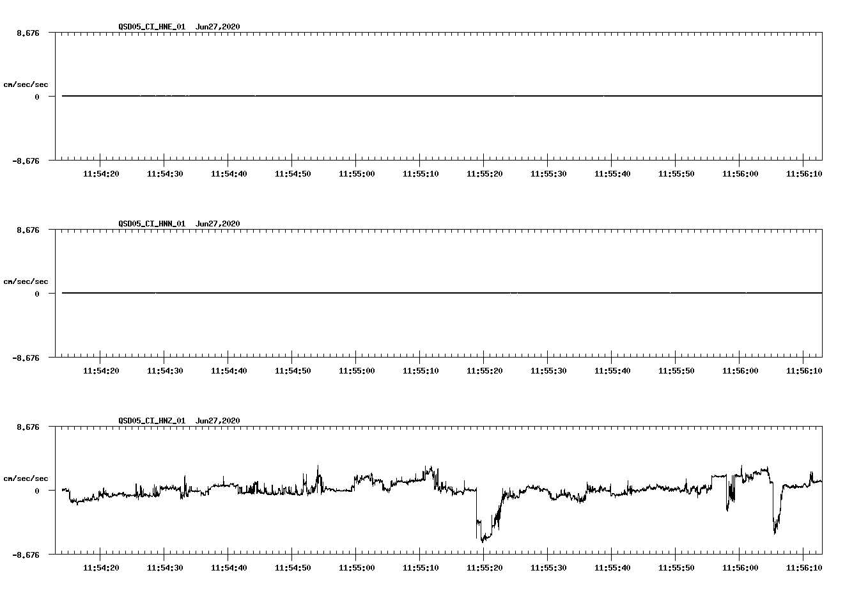The height and width of the screenshot is (591, 868).
Task: Click the 11:54:40 time label under HNZ plot
Action: pyautogui.click(x=229, y=568)
